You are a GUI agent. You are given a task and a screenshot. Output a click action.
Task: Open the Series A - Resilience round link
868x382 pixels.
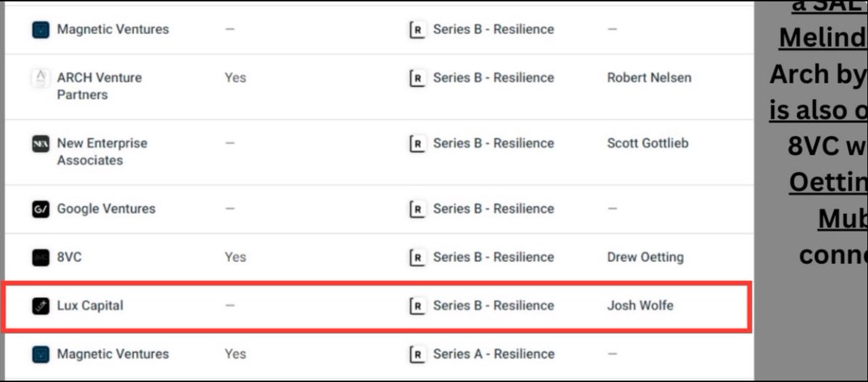[493, 354]
